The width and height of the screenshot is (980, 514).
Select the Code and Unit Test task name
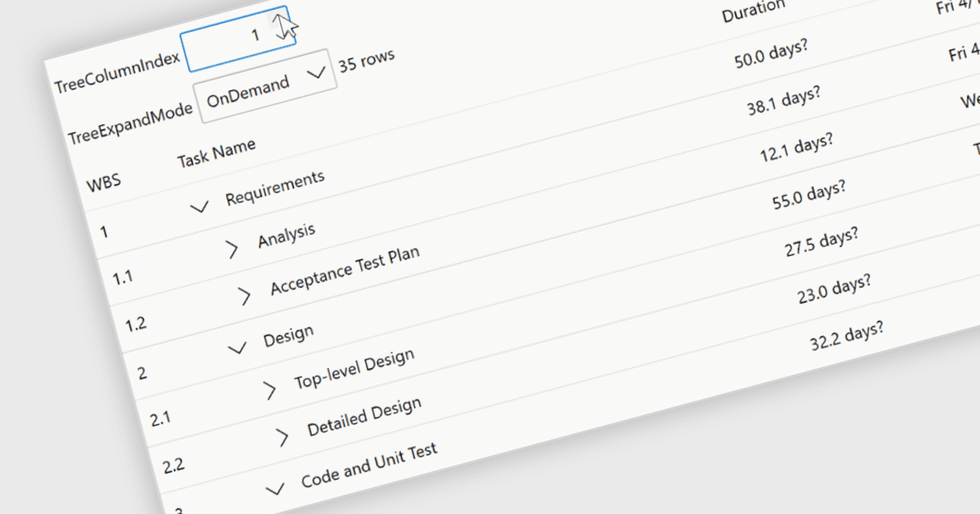click(x=369, y=466)
